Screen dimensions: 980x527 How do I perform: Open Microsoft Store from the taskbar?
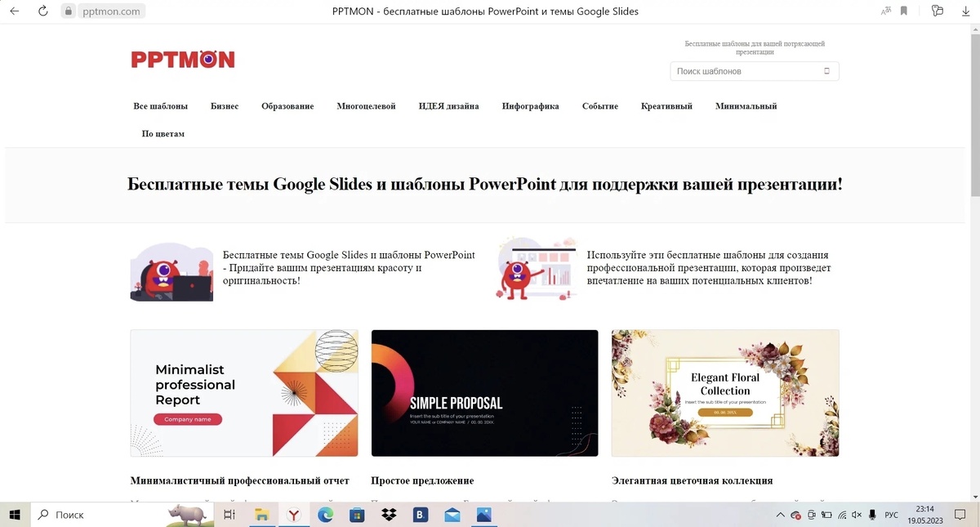click(357, 515)
